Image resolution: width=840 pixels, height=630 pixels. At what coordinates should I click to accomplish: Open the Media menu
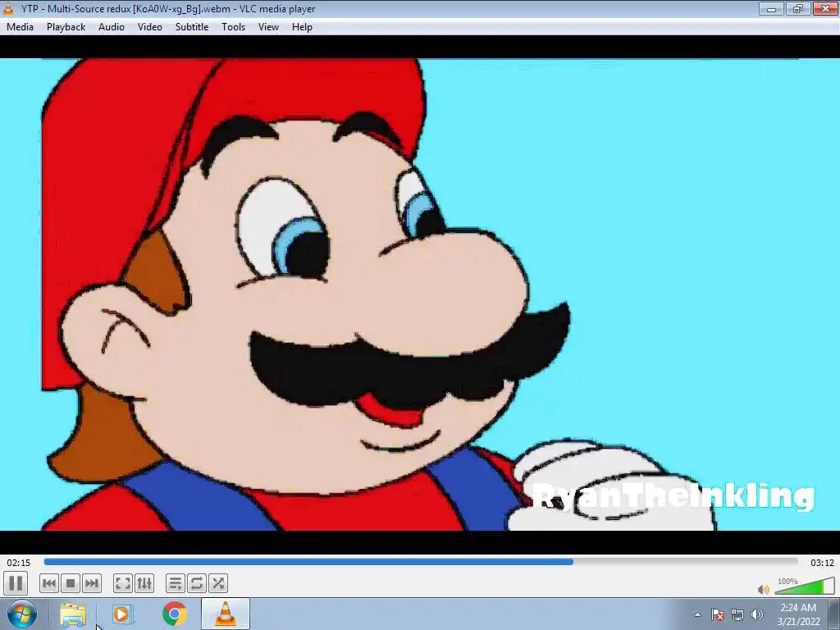[x=20, y=27]
